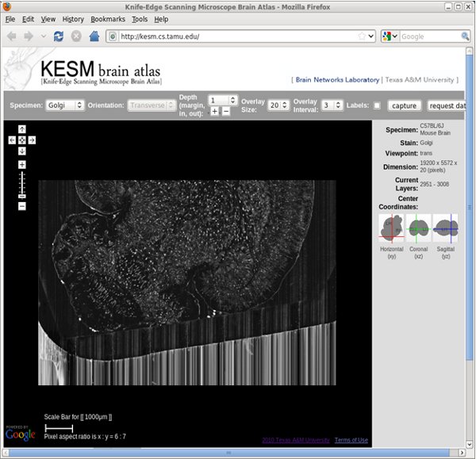Click the zoom in plus on map
The height and width of the screenshot is (459, 476).
22,165
